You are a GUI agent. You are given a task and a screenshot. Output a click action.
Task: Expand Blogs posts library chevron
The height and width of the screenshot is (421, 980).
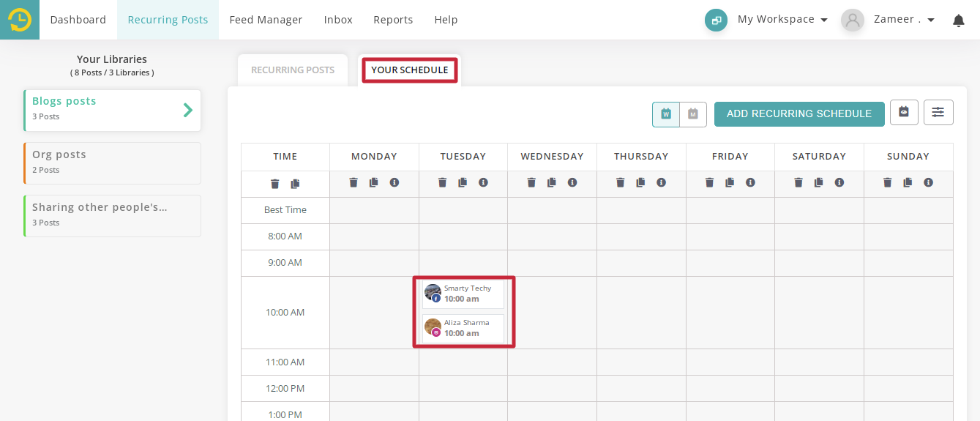[x=188, y=111]
